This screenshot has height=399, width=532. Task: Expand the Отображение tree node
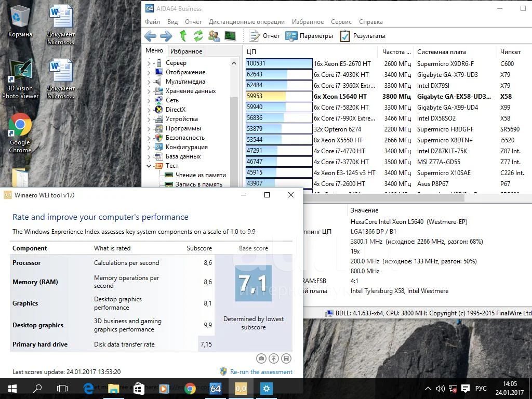click(x=149, y=72)
